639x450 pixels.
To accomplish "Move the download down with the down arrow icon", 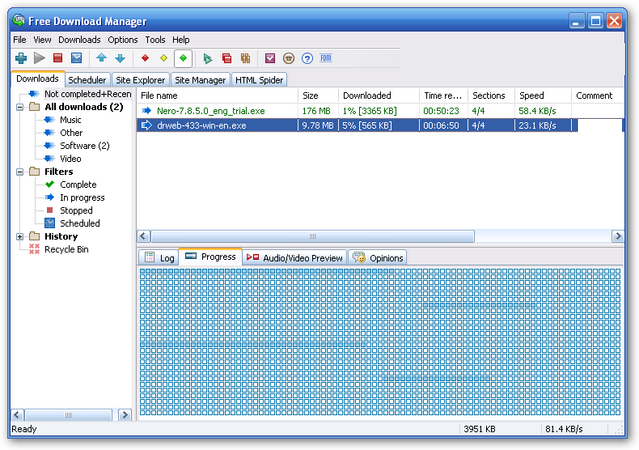I will coord(120,58).
